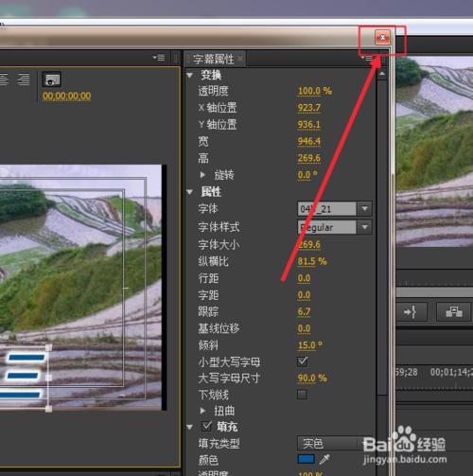The height and width of the screenshot is (476, 473).
Task: Click the 透明度 100.0 % value
Action: pyautogui.click(x=315, y=91)
